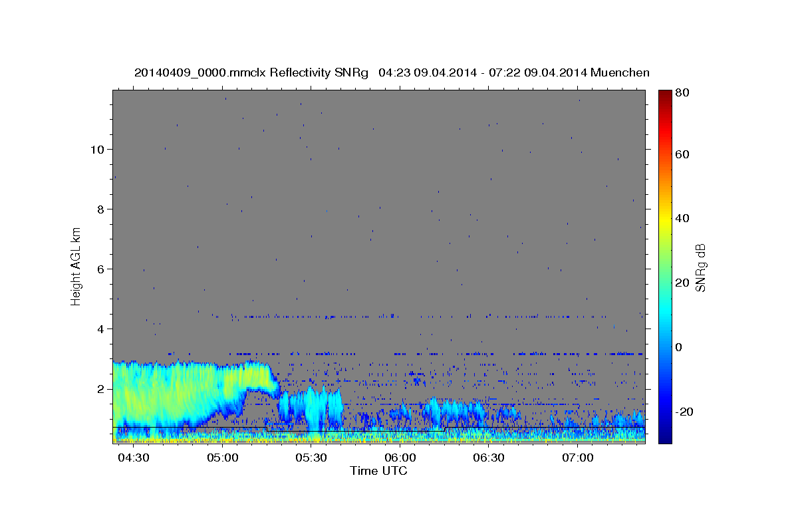The height and width of the screenshot is (532, 798).
Task: Click the colorbar value 0
Action: coord(680,347)
